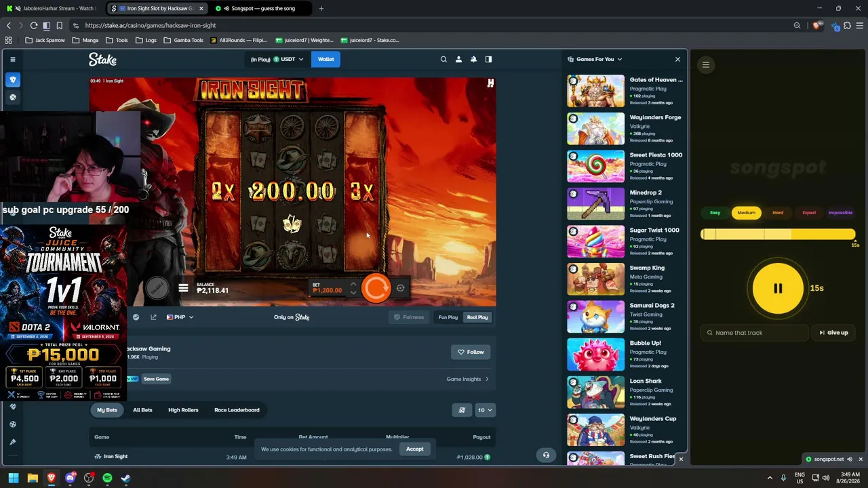Open the zoom magnifier in the address bar

point(797,26)
